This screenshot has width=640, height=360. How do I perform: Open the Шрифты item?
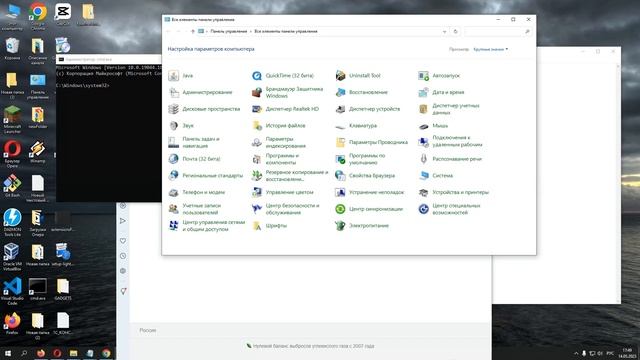[x=269, y=226]
